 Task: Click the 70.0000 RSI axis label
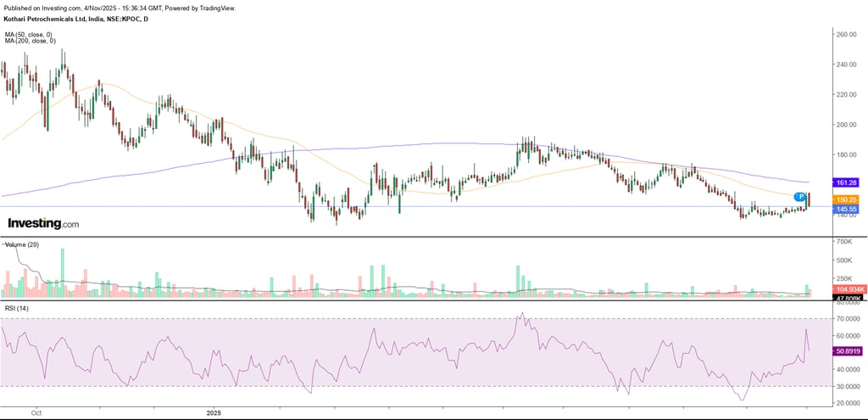coord(849,319)
